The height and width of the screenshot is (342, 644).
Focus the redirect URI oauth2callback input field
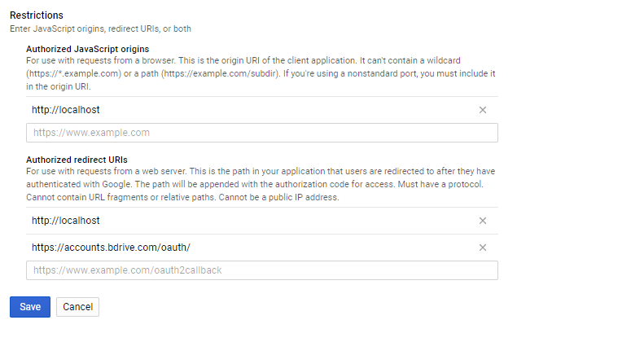pyautogui.click(x=262, y=270)
